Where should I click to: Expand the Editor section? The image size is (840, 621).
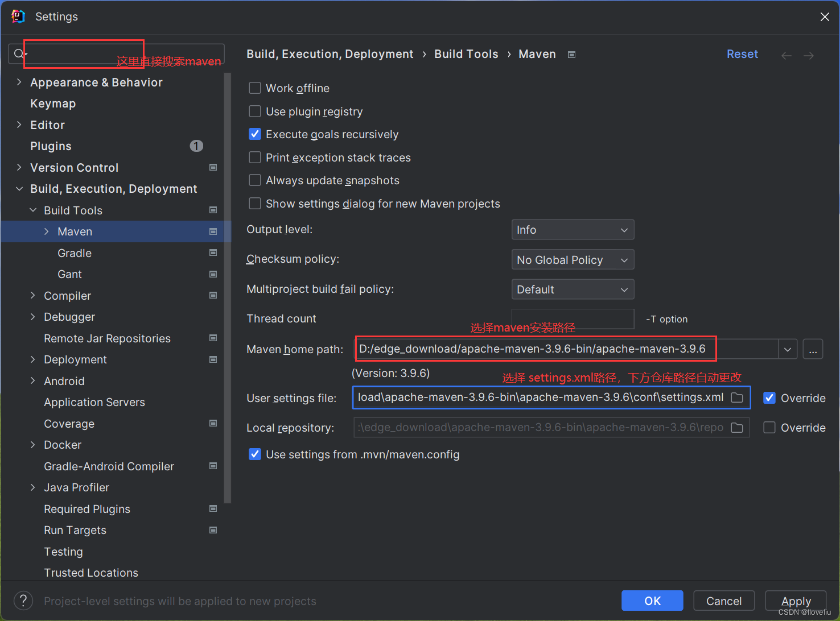pyautogui.click(x=19, y=125)
